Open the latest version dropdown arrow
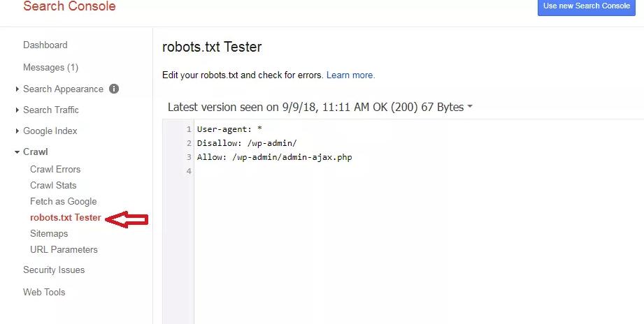Screen dimensions: 644x324 (x=470, y=108)
